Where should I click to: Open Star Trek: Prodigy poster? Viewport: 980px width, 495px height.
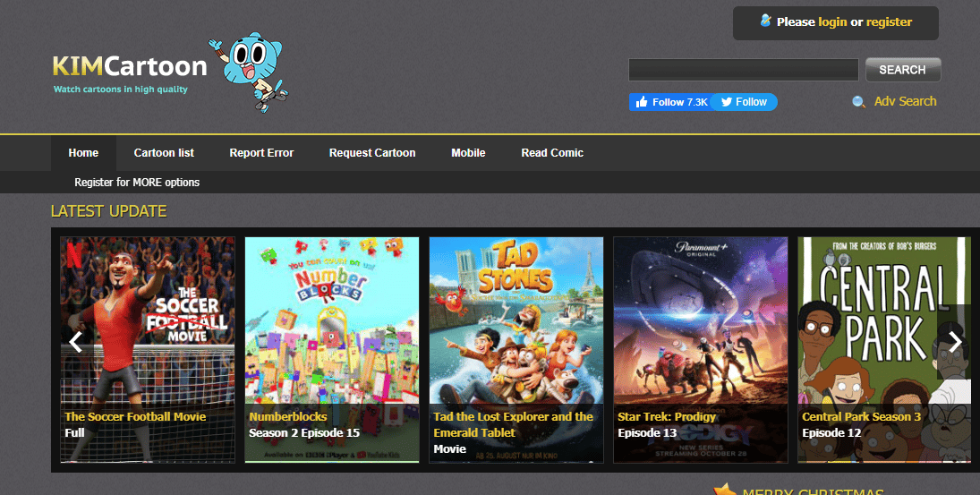pyautogui.click(x=701, y=349)
